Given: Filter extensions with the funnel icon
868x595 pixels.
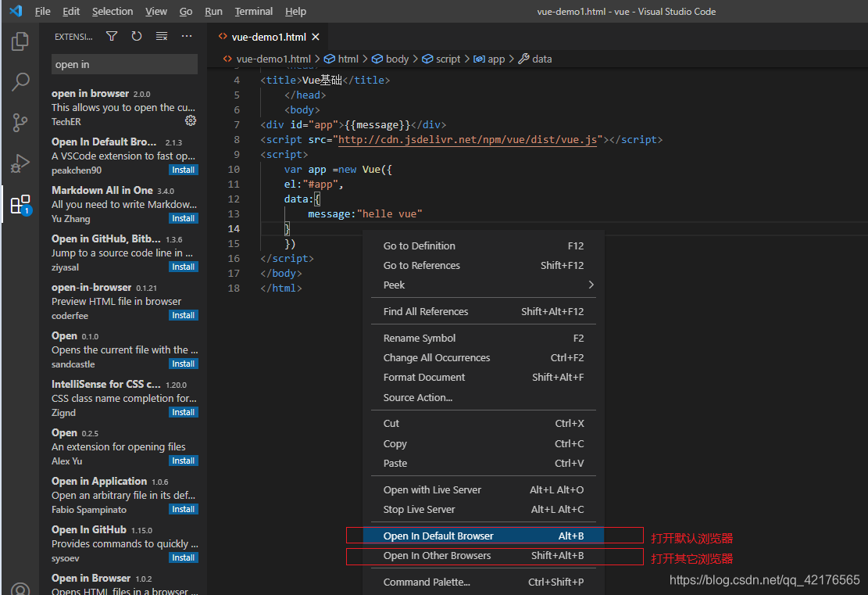Looking at the screenshot, I should point(112,37).
